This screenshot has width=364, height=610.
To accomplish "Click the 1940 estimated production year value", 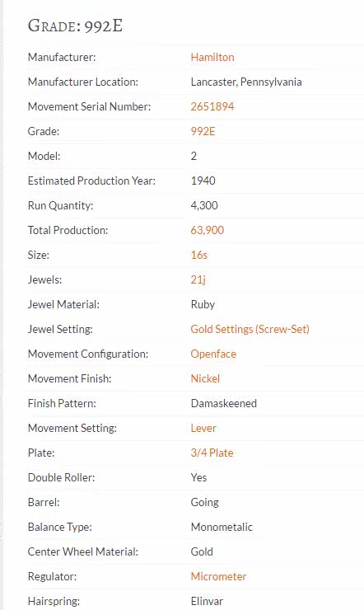I will pos(203,181).
